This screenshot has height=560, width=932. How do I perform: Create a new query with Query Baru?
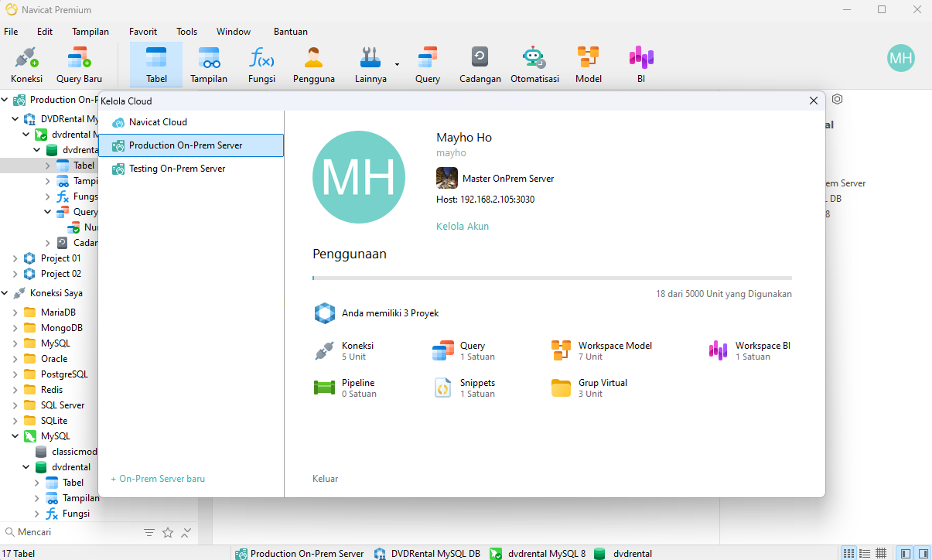[x=79, y=65]
